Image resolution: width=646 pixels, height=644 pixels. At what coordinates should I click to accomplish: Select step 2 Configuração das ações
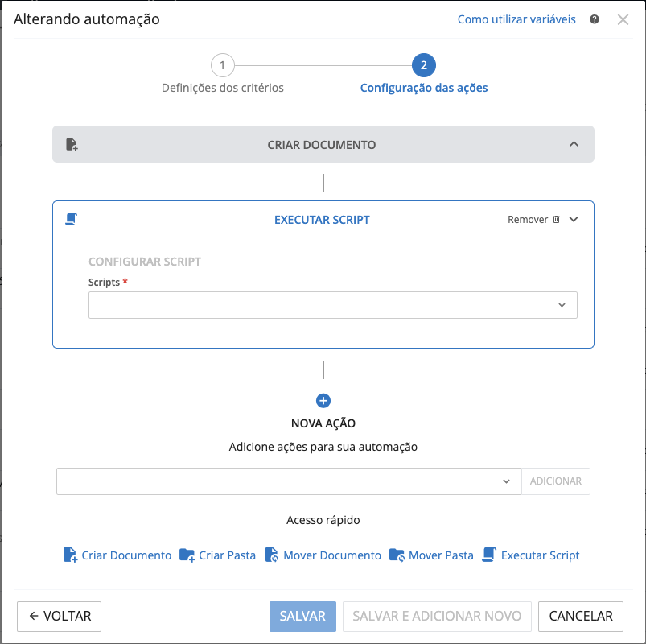(423, 65)
